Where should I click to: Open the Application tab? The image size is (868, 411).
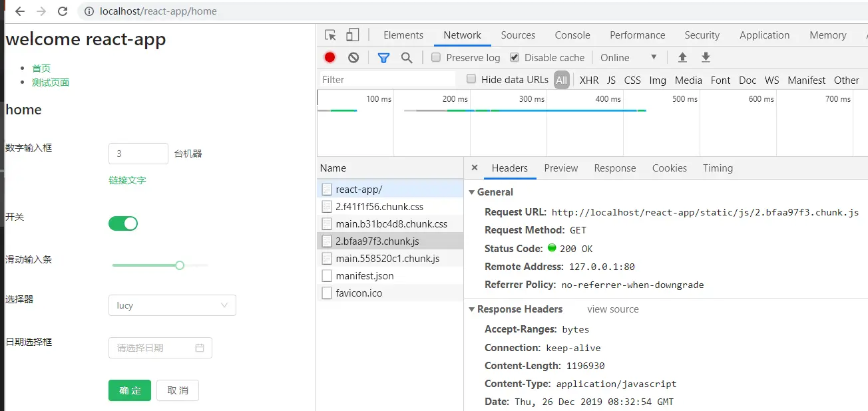tap(764, 35)
